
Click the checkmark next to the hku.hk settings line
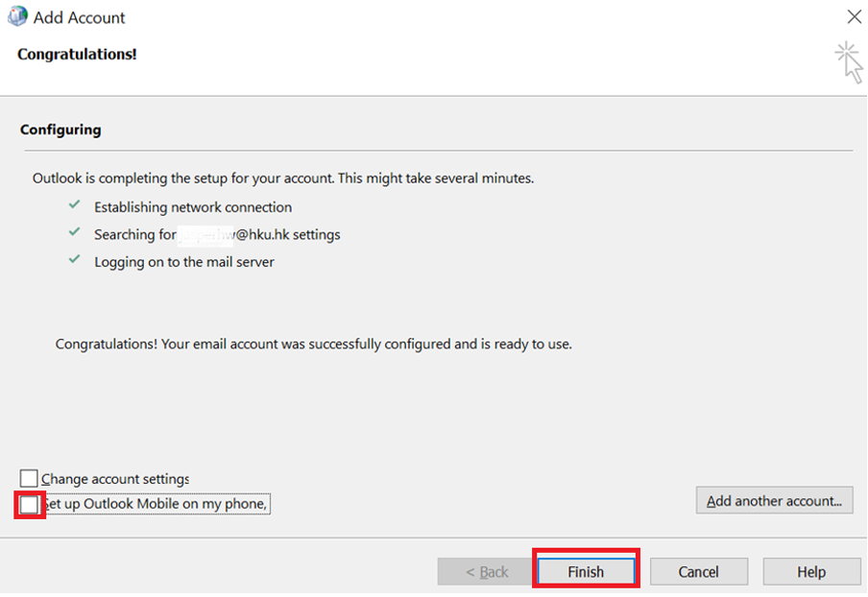tap(75, 234)
